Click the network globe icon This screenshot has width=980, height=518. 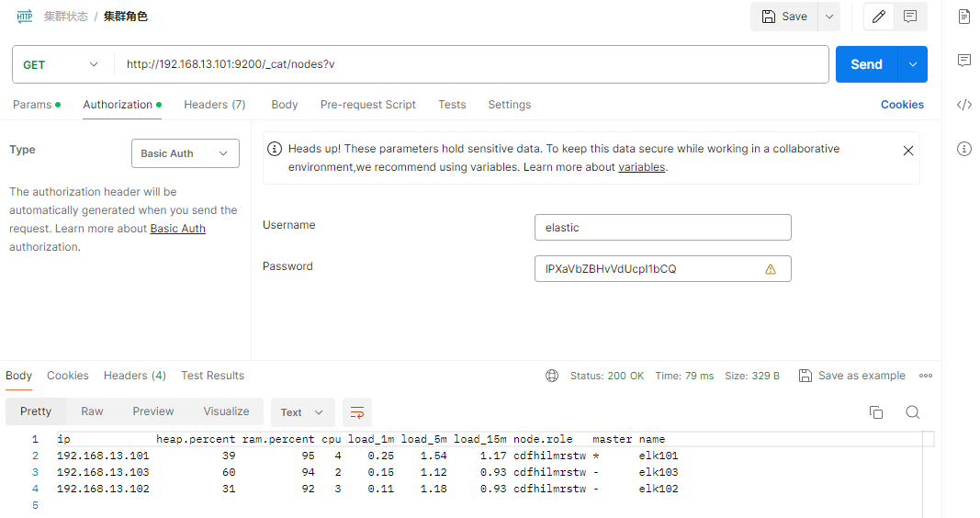point(552,376)
